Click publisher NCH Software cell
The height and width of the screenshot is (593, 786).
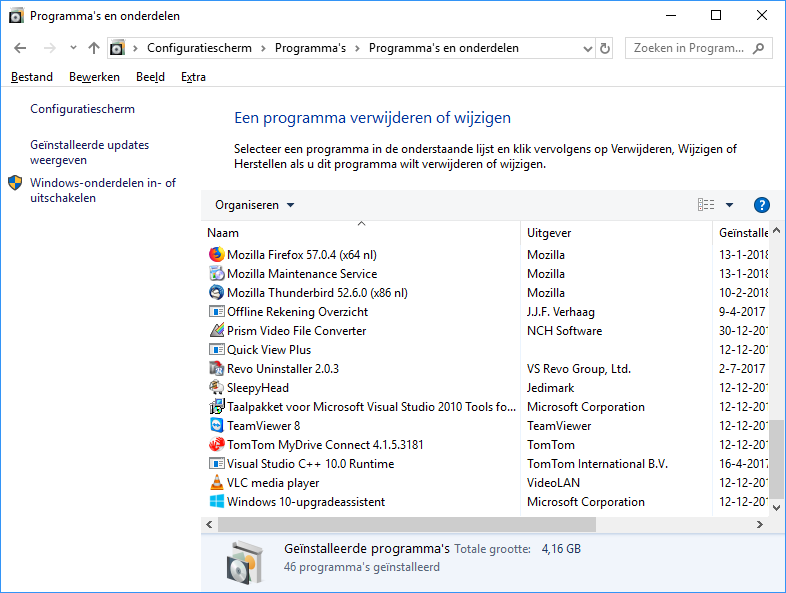point(564,330)
